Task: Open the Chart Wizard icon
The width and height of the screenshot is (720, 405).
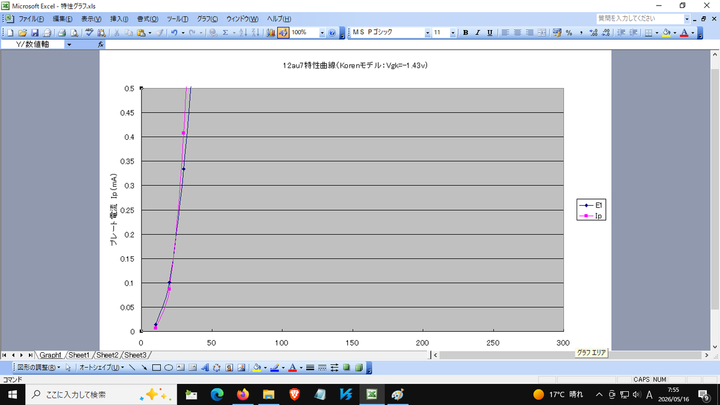Action: point(270,33)
